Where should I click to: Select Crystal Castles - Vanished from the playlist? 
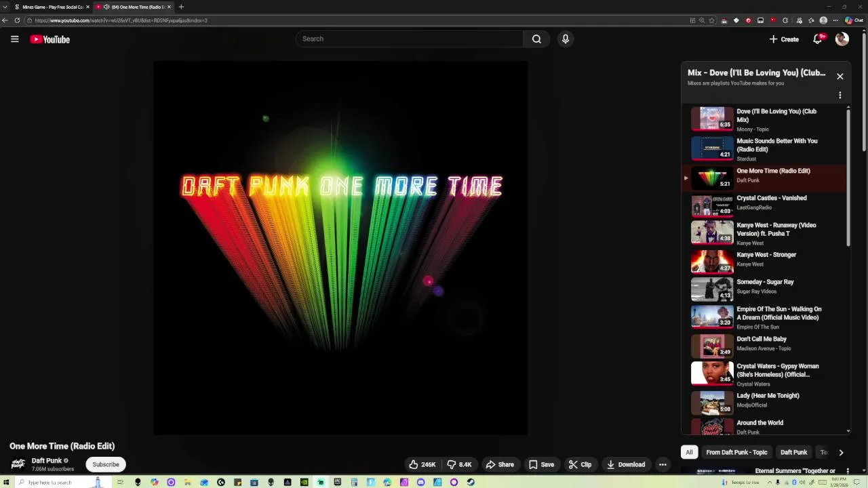pos(764,205)
